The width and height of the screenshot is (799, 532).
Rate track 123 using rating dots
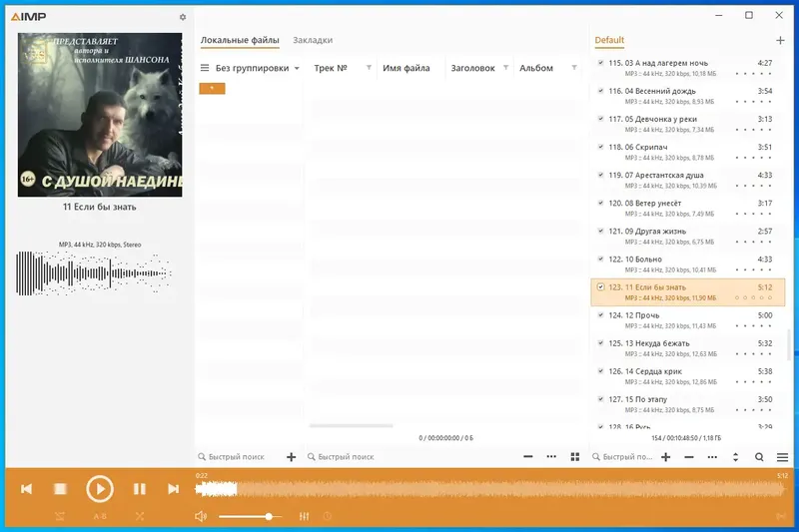click(753, 297)
